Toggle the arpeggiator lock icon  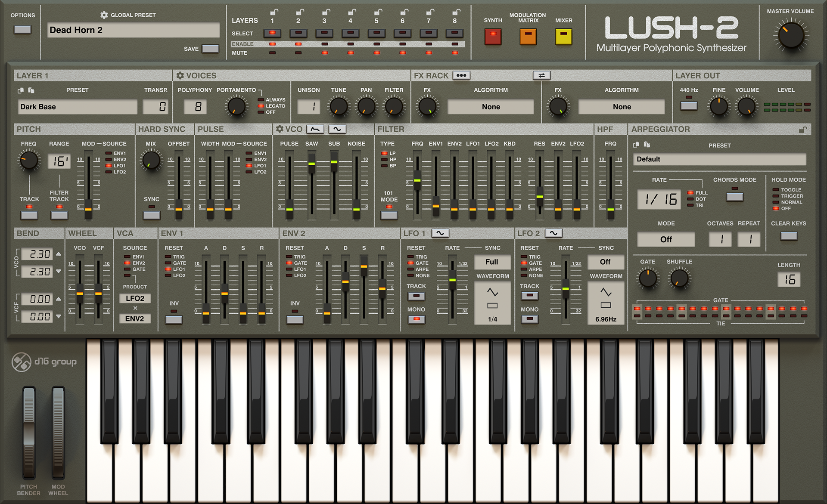pyautogui.click(x=802, y=130)
